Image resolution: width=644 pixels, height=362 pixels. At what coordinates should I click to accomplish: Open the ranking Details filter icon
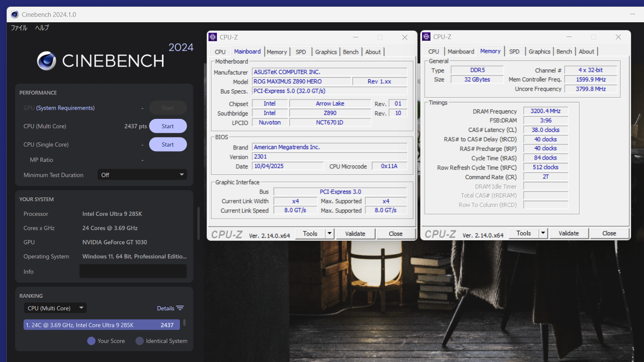[180, 308]
